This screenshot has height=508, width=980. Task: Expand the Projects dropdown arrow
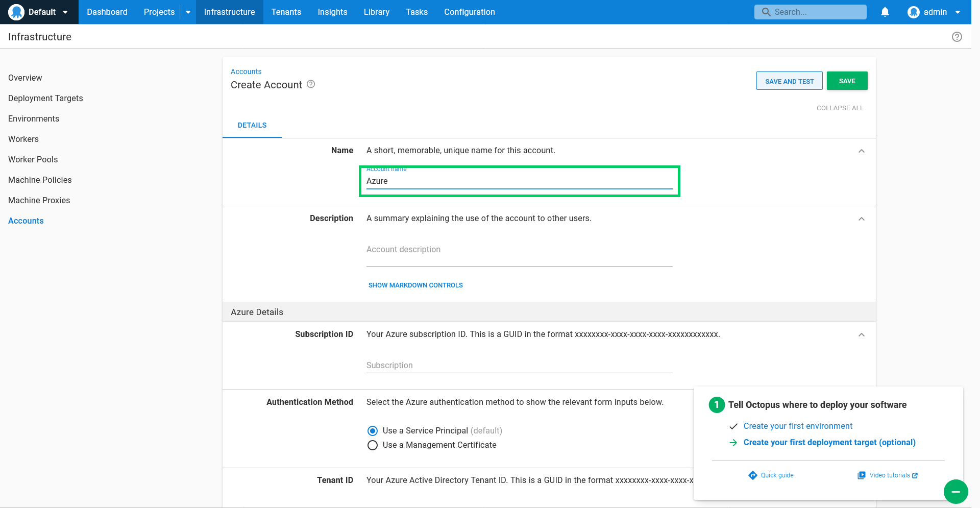[188, 12]
